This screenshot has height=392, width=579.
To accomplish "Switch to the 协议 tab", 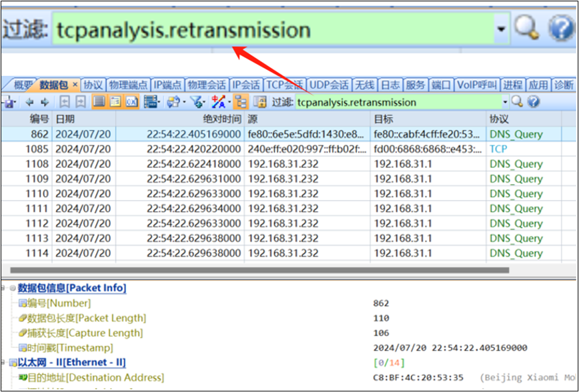I will (x=93, y=85).
